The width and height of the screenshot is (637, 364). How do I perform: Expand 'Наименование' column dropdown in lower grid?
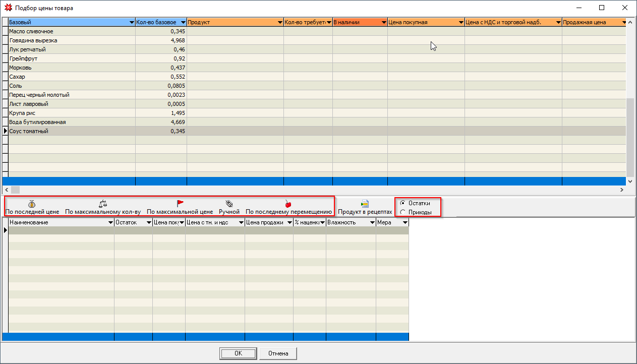point(110,222)
